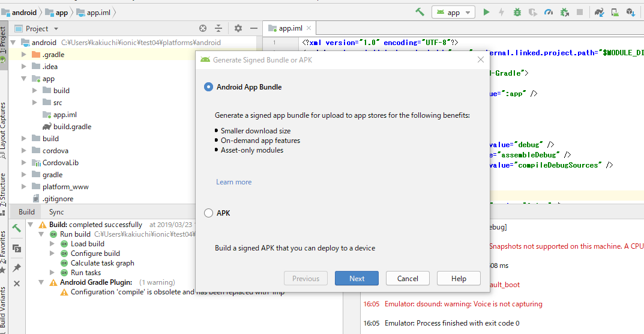Run app with coverage icon
Screen dimensions: 644x334
tap(533, 13)
